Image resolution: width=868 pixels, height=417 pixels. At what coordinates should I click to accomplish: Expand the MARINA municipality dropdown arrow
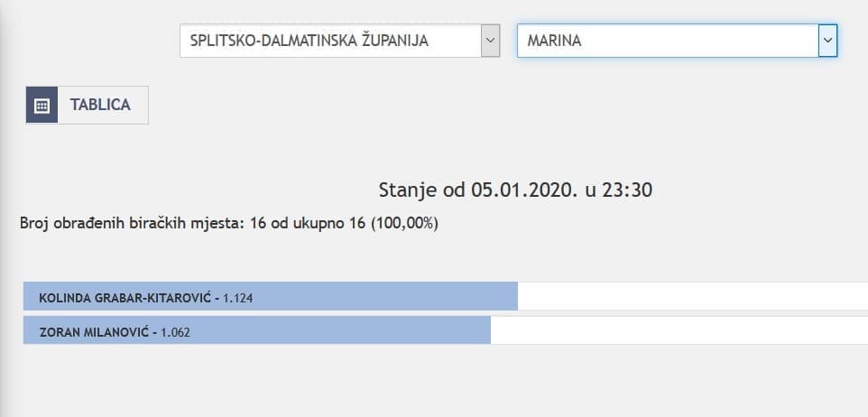pos(827,41)
